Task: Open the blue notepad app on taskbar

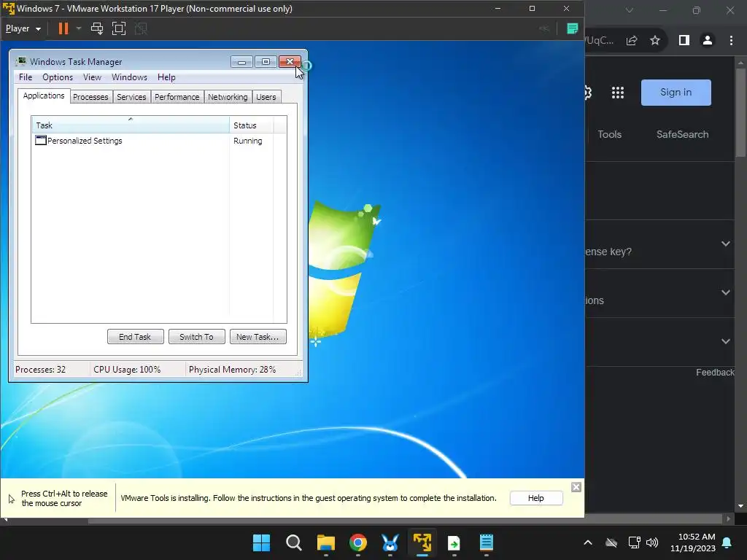Action: coord(487,542)
